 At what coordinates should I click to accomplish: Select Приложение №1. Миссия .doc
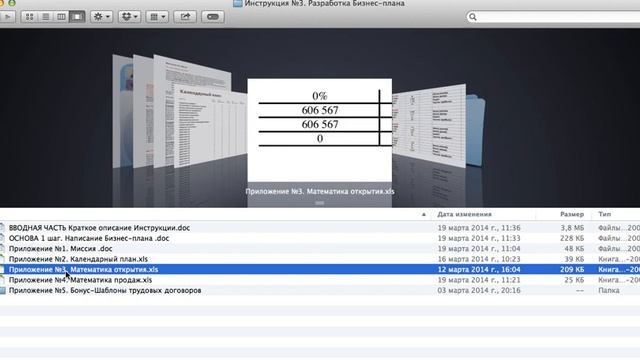tap(60, 249)
